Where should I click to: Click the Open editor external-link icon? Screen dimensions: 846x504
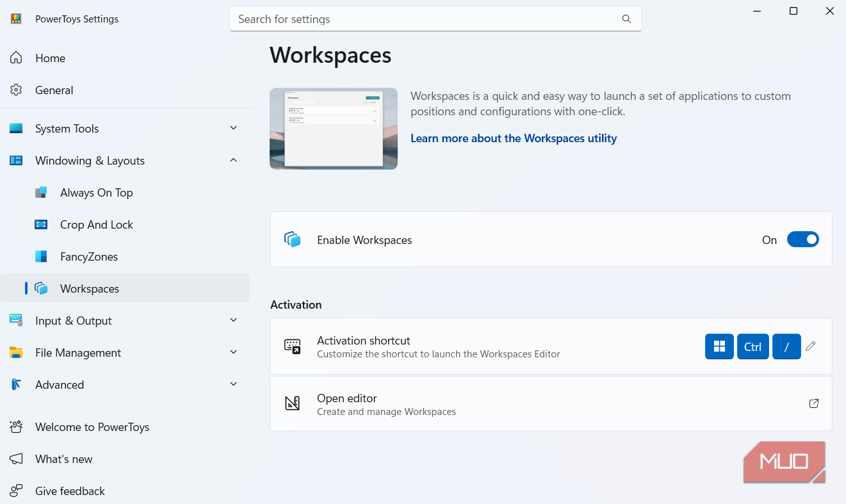pos(814,403)
